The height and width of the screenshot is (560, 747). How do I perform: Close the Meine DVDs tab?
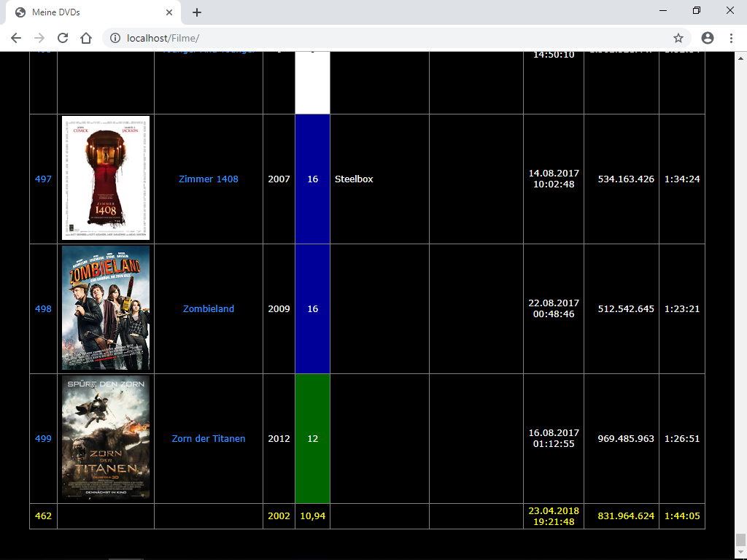coord(169,12)
